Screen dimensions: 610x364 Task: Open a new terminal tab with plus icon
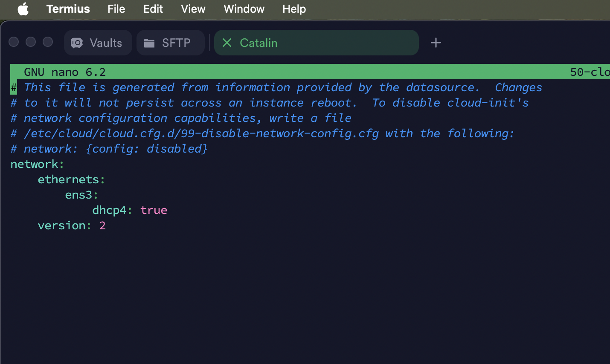tap(436, 43)
